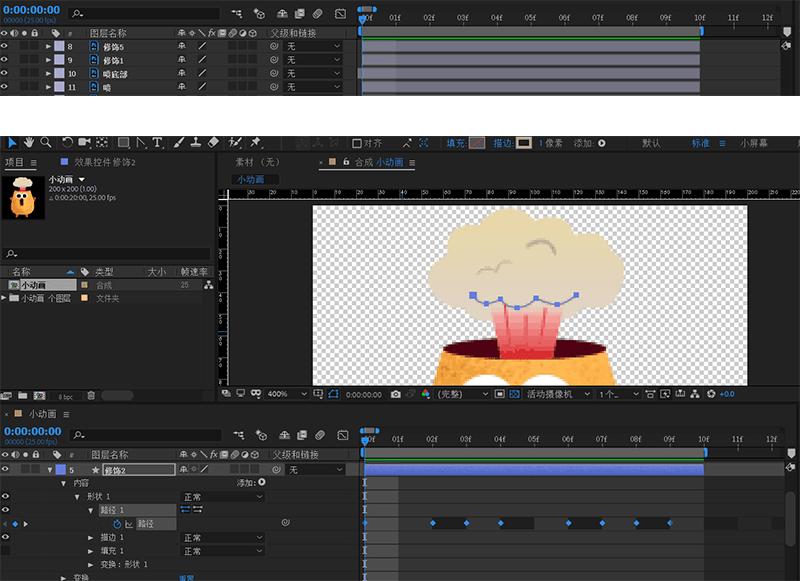Click the 填充 fill color swatch

[478, 143]
